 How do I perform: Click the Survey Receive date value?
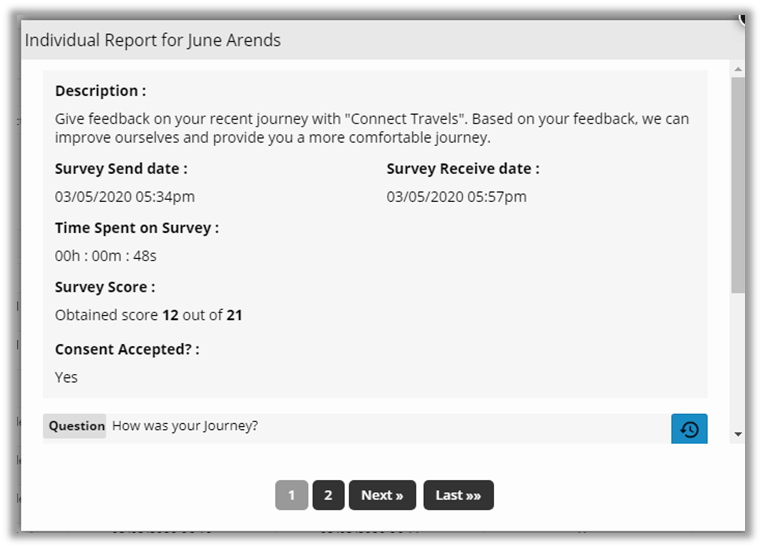pyautogui.click(x=457, y=197)
